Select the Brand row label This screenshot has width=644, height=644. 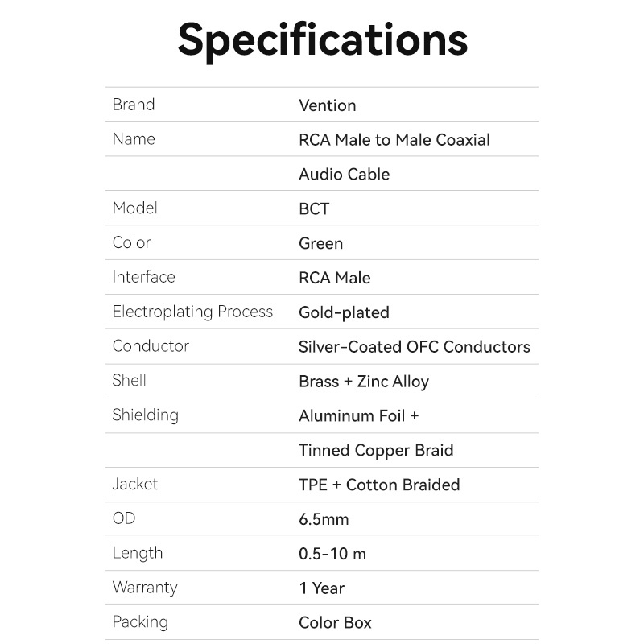[x=134, y=105]
